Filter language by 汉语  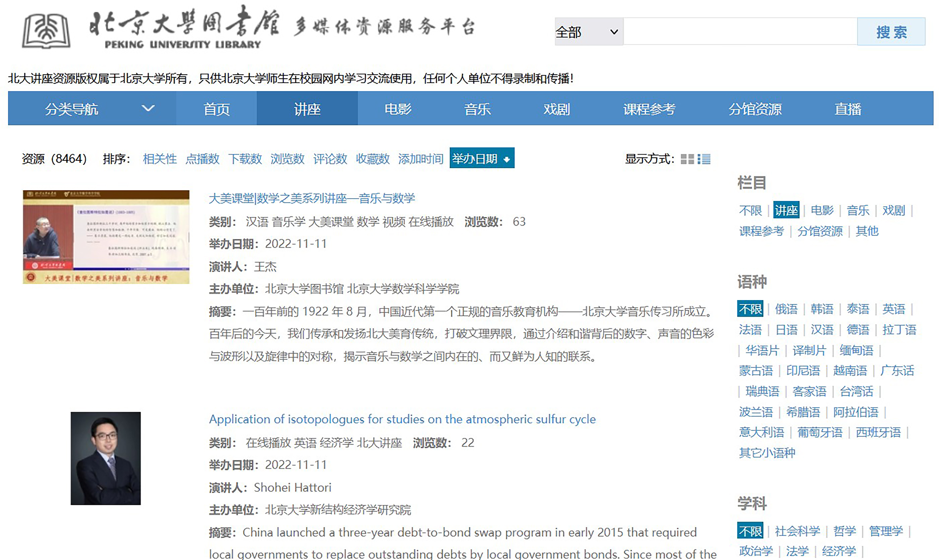[822, 330]
